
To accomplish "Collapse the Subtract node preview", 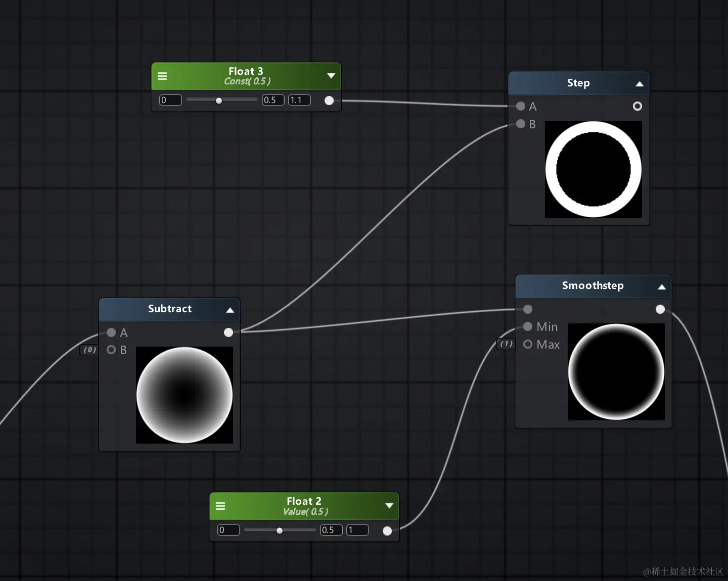I will click(x=230, y=310).
